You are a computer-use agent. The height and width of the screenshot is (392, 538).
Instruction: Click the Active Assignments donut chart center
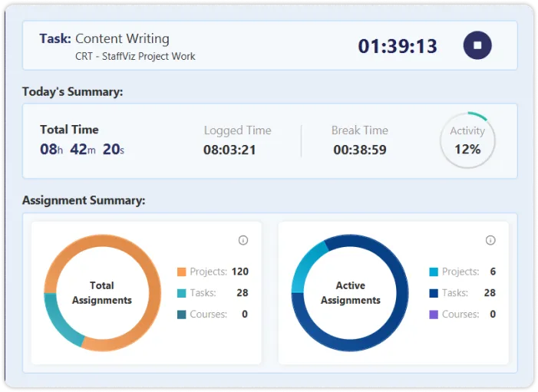(350, 293)
